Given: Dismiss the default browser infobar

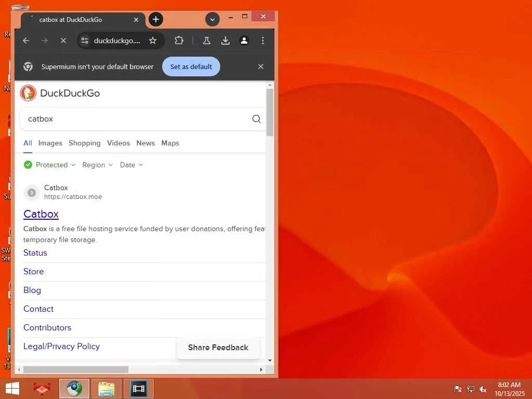Looking at the screenshot, I should [x=261, y=66].
